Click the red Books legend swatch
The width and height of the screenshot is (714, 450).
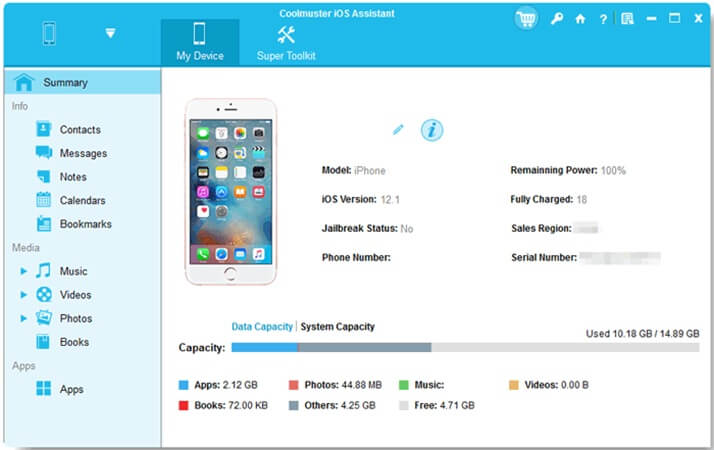[x=184, y=405]
